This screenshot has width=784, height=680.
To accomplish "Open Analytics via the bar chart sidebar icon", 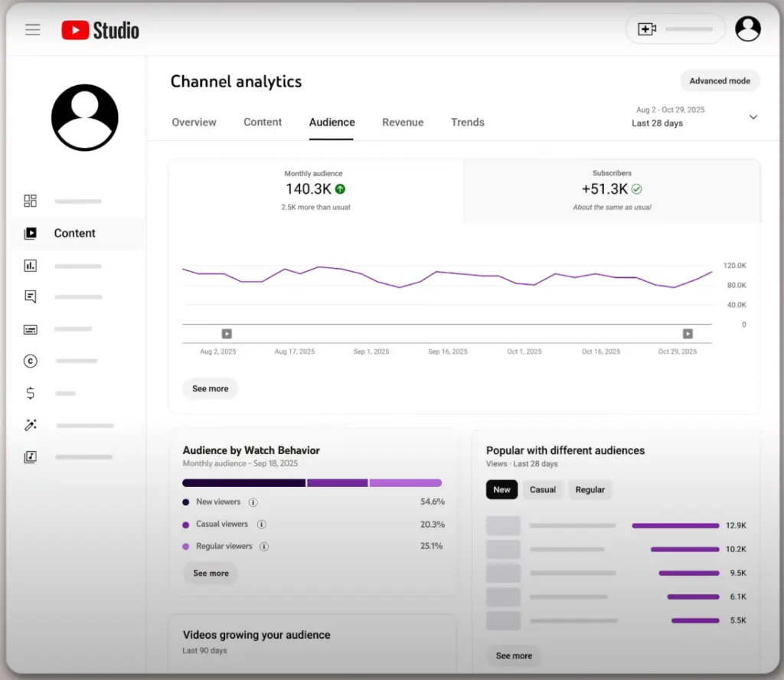I will [x=31, y=266].
